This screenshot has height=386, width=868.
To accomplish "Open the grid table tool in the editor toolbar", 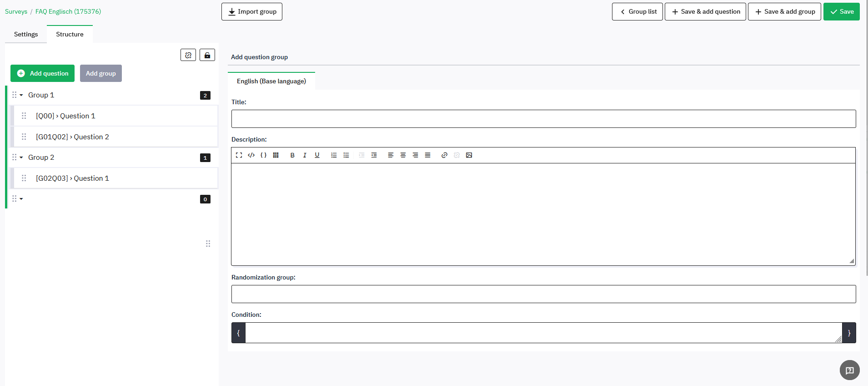I will 276,155.
